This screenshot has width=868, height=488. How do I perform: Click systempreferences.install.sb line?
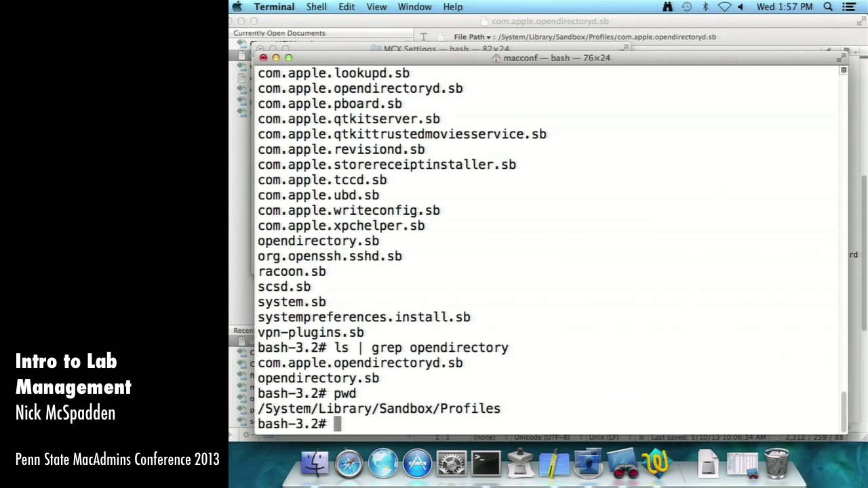[x=364, y=317]
